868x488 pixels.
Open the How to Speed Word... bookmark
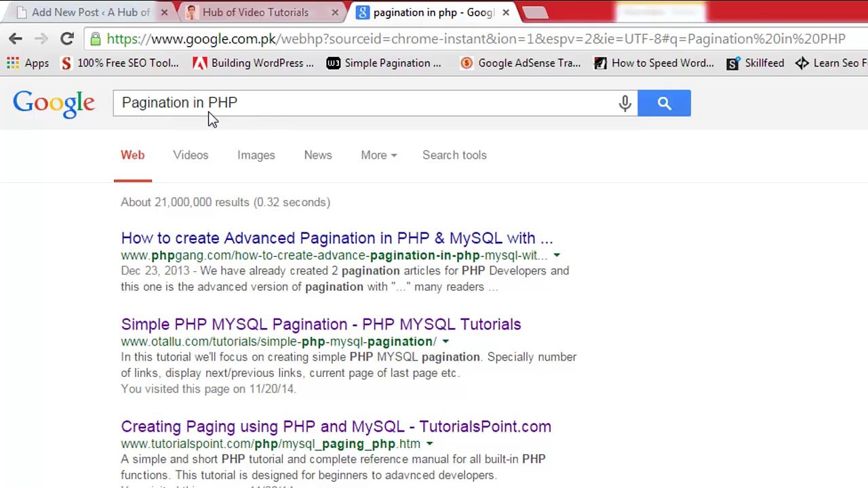pyautogui.click(x=654, y=63)
